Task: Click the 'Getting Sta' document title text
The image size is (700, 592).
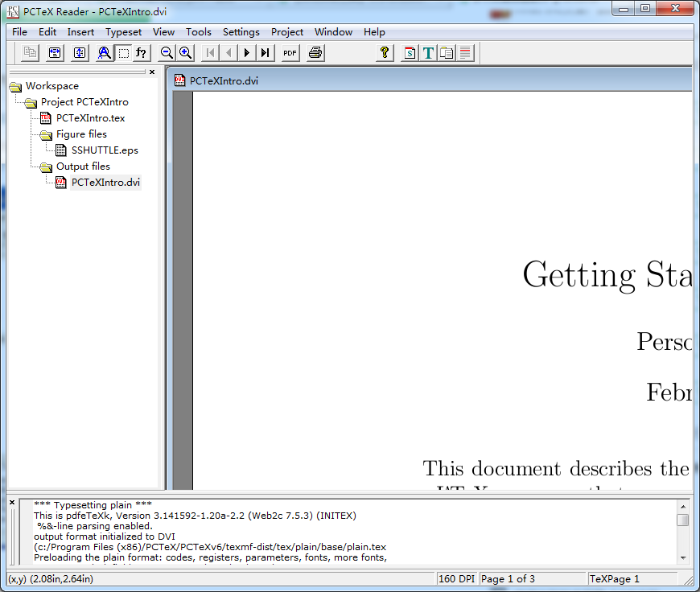Action: (607, 275)
